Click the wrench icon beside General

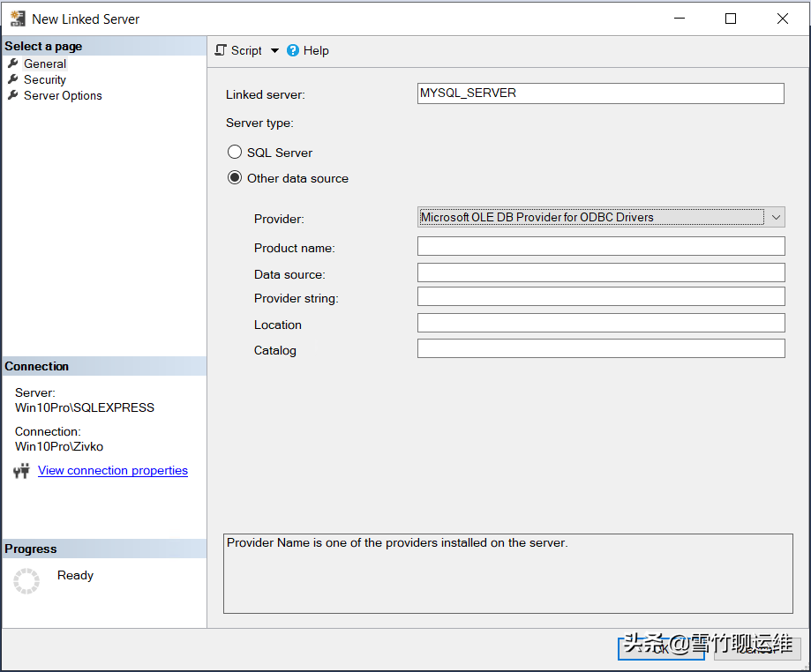click(12, 63)
